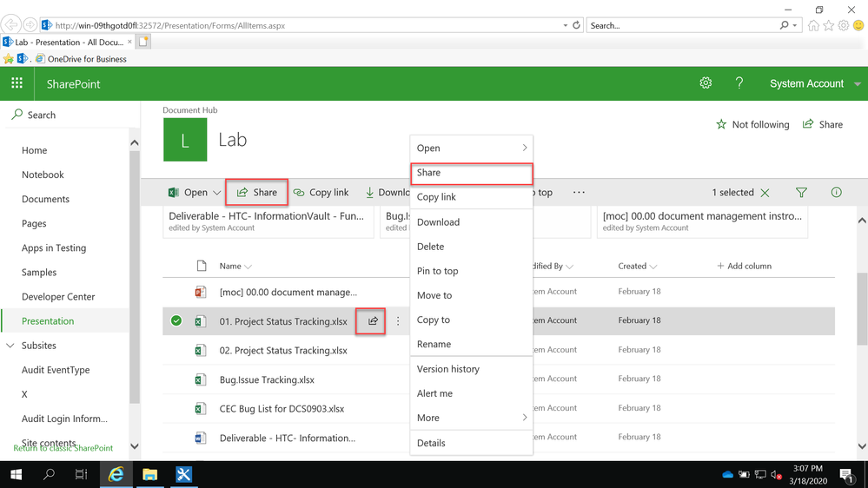Open the CEC Bug List for DCS0903.xlsx name
Viewport: 868px width, 488px height.
282,409
